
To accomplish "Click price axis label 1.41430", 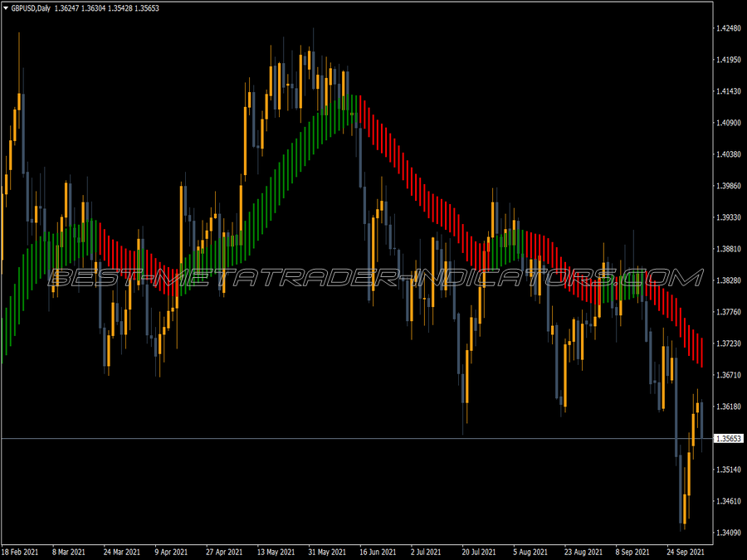I will pyautogui.click(x=729, y=91).
